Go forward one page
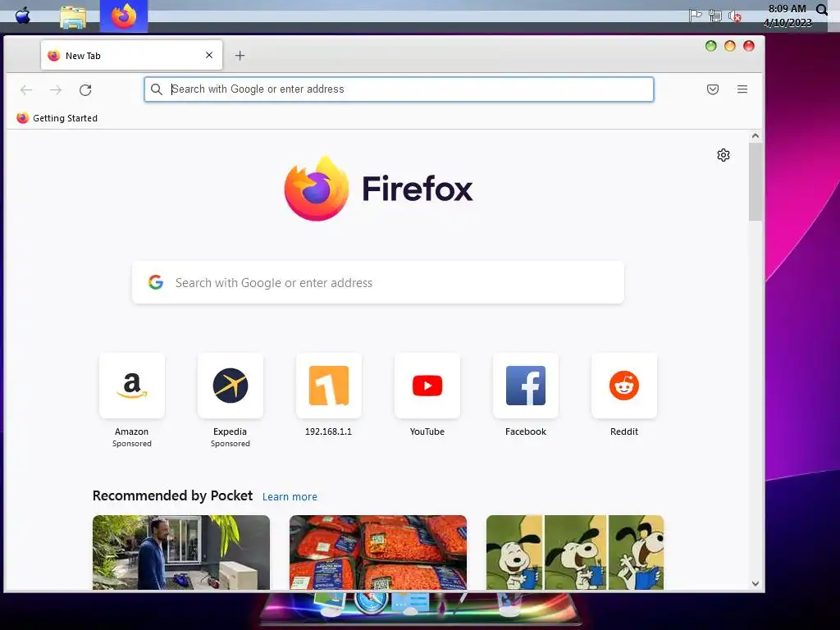Image resolution: width=840 pixels, height=630 pixels. (x=56, y=89)
